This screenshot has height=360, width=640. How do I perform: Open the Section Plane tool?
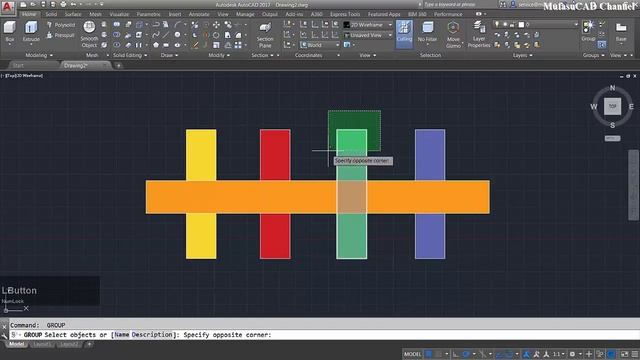(265, 34)
